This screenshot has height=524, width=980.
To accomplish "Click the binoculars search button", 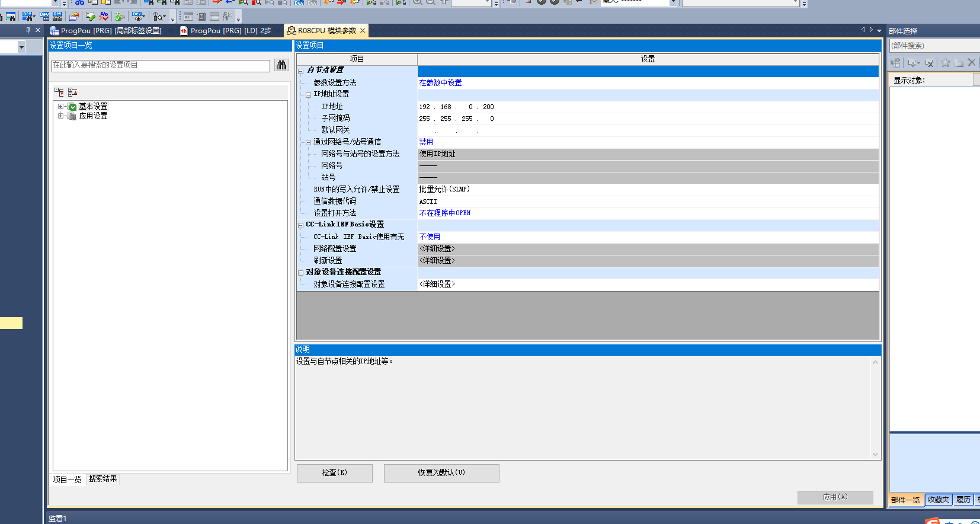I will [x=281, y=65].
